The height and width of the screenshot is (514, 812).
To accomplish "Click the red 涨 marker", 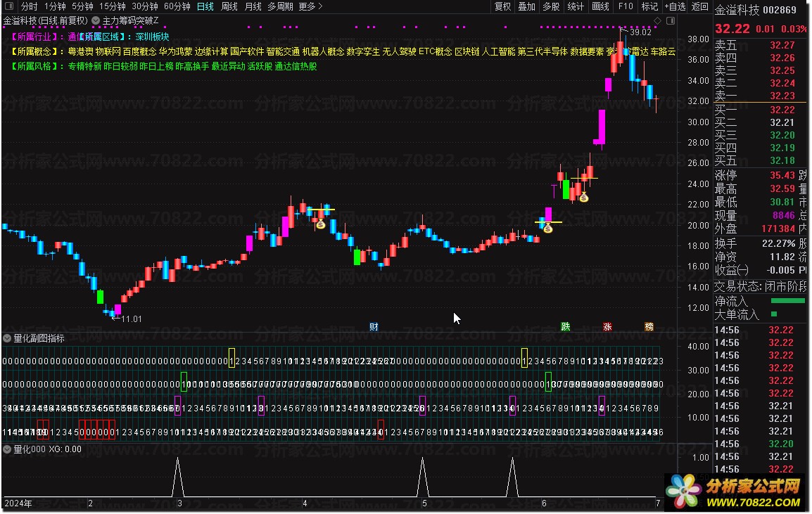I will pos(607,327).
